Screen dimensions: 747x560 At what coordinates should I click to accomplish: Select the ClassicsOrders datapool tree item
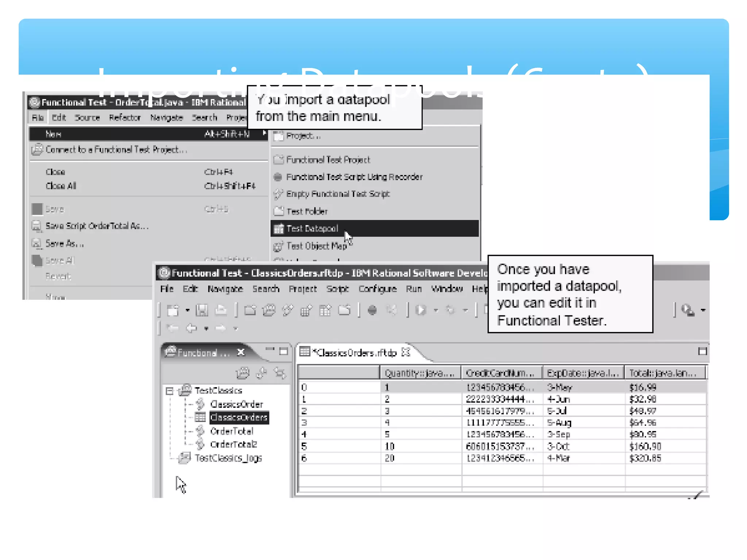[x=239, y=417]
